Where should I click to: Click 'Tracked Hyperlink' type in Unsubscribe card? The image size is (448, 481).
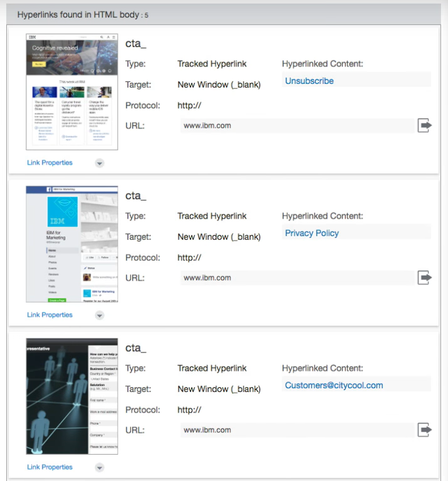click(212, 64)
